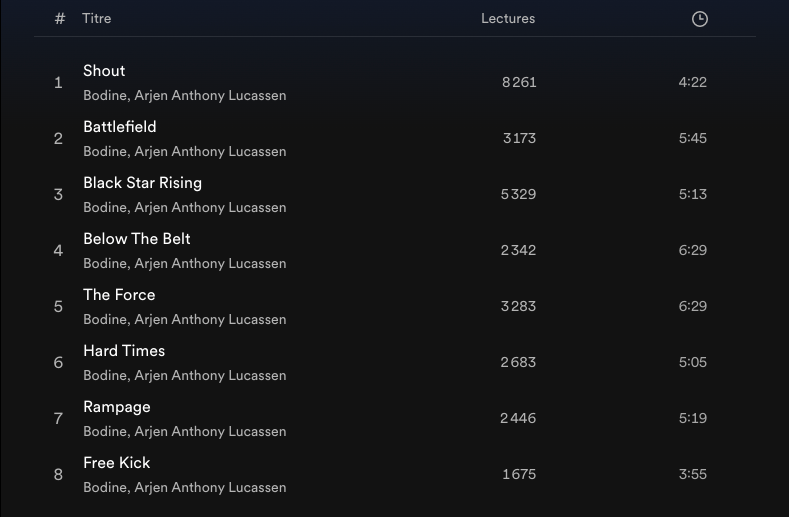This screenshot has width=789, height=517.
Task: Click the Below The Belt title
Action: [x=137, y=239]
